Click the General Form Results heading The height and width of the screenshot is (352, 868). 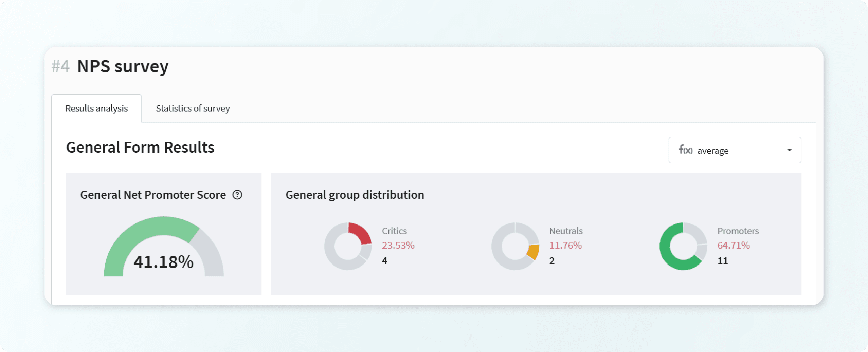[140, 148]
